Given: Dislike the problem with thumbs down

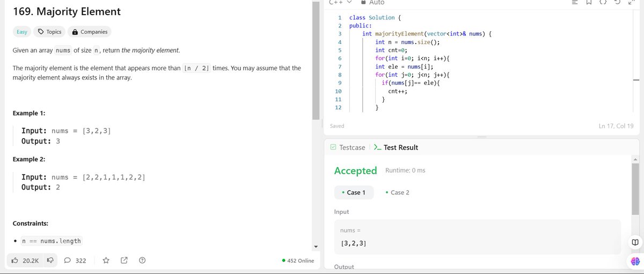Looking at the screenshot, I should tap(50, 261).
